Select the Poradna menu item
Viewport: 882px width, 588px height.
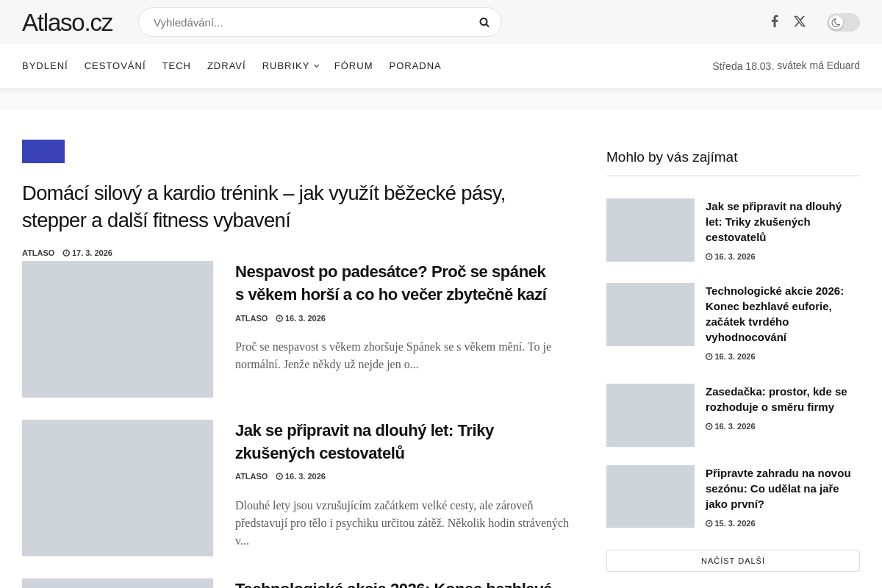415,66
